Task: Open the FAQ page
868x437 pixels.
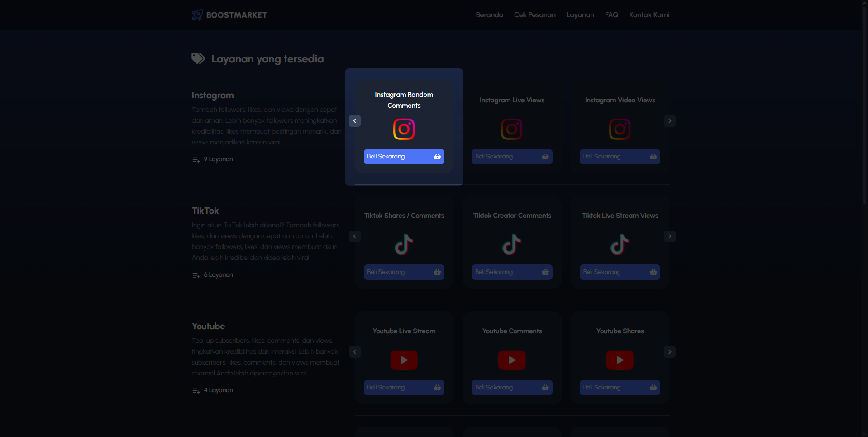Action: 611,15
